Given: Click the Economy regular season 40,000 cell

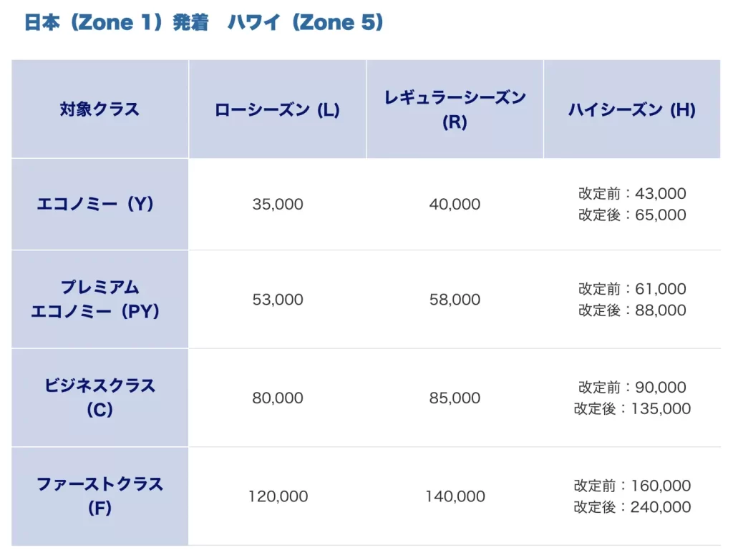Looking at the screenshot, I should (x=455, y=205).
